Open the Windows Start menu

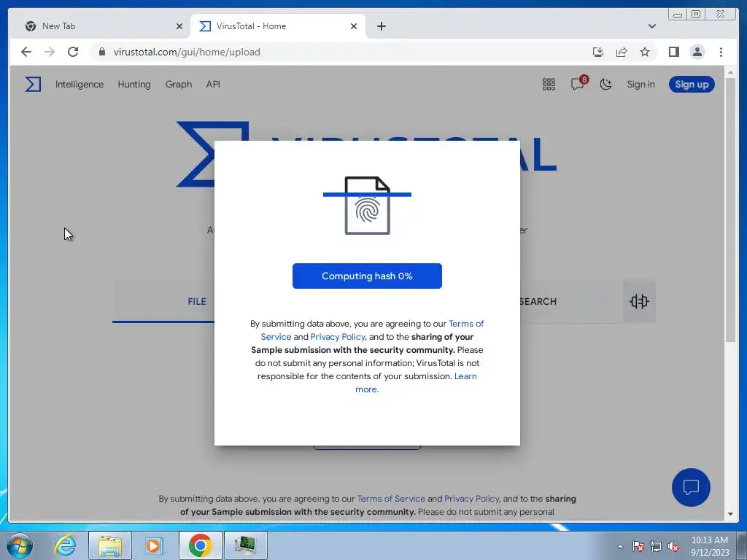tap(20, 545)
